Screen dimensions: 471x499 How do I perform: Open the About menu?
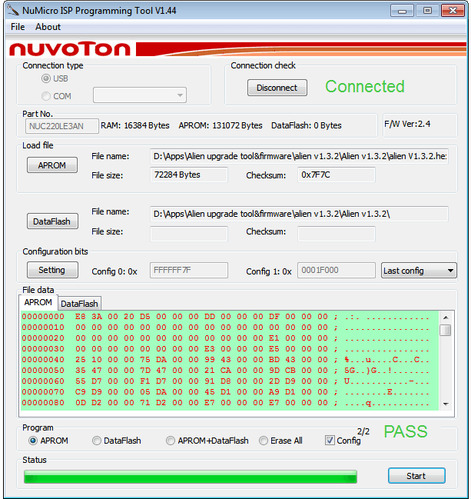pyautogui.click(x=48, y=27)
